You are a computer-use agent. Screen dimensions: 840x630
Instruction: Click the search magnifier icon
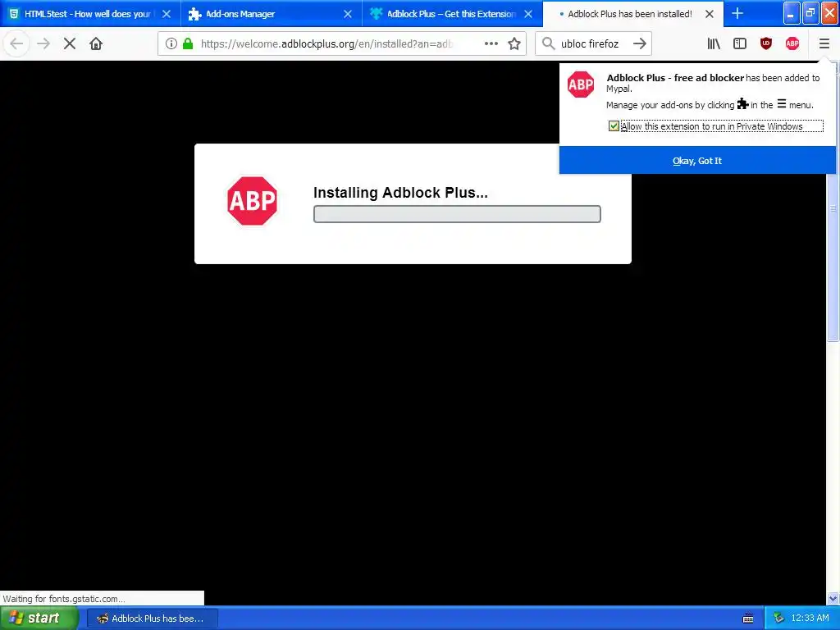[x=548, y=43]
